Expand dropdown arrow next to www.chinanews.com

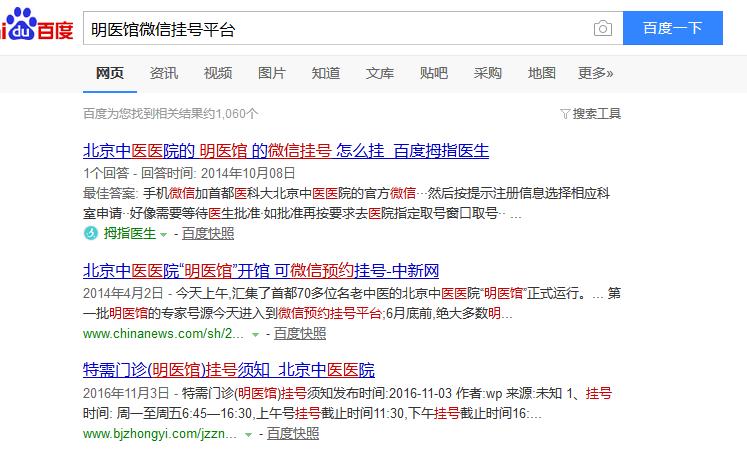tap(255, 334)
